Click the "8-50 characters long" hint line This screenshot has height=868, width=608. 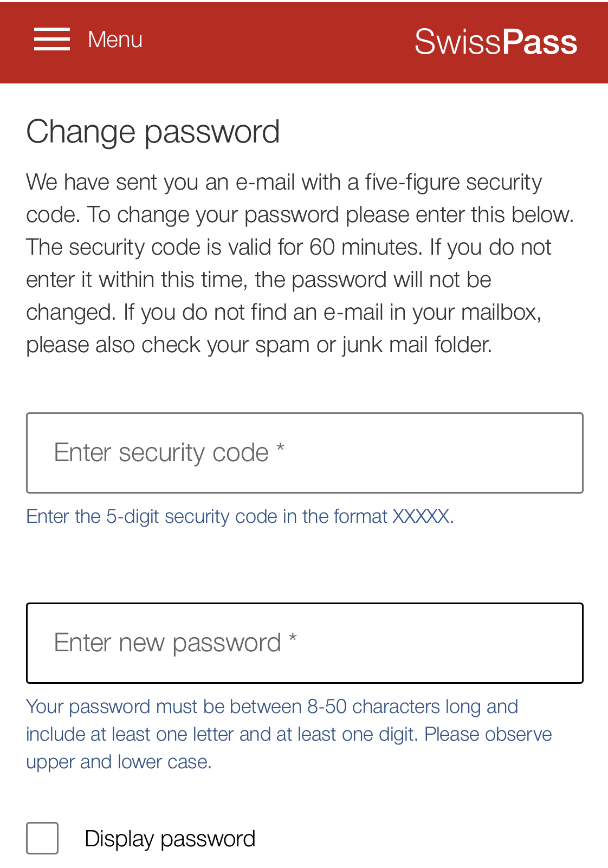point(272,707)
